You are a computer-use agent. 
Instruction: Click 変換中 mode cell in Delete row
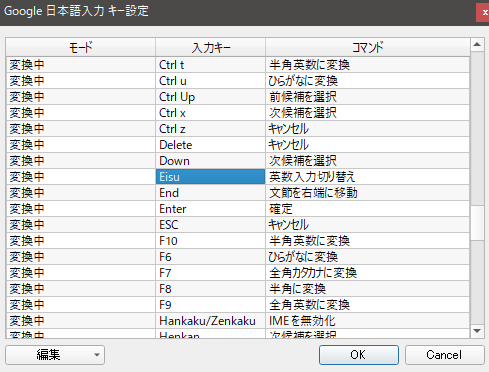click(81, 145)
